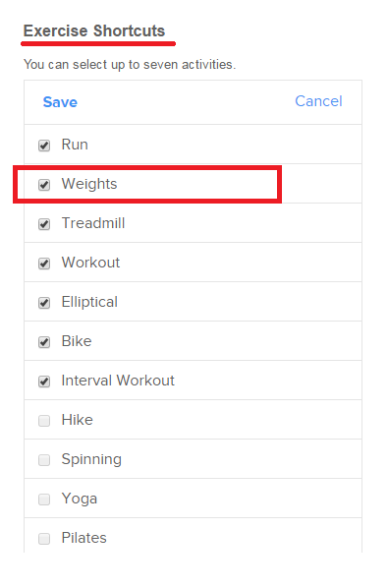
Task: Tick the Pilates checkbox
Action: (44, 539)
